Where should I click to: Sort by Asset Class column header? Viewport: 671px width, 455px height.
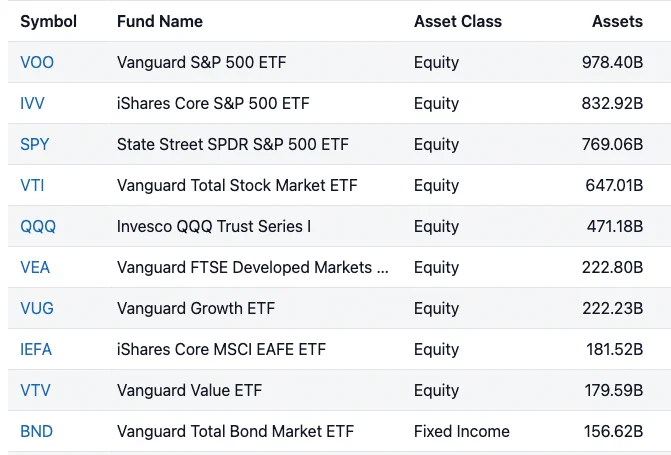tap(457, 21)
